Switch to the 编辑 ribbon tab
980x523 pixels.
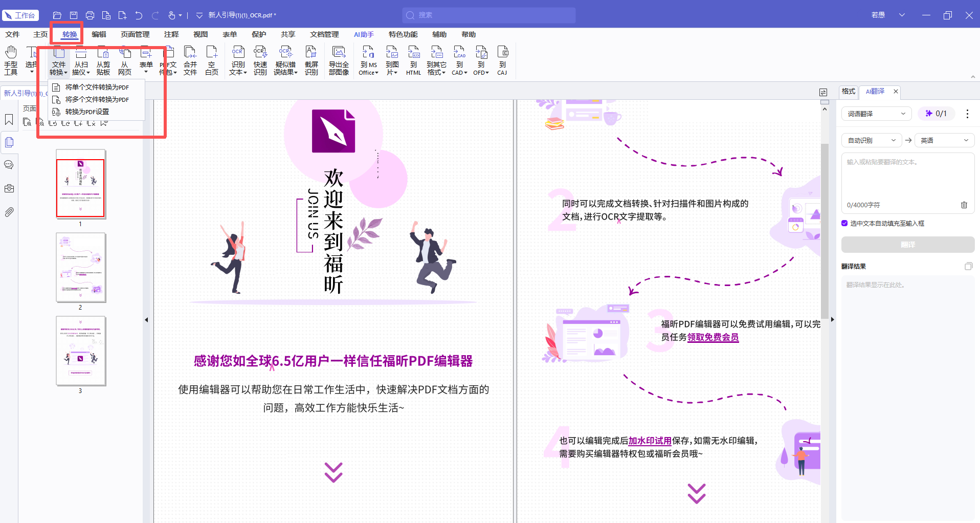click(99, 34)
